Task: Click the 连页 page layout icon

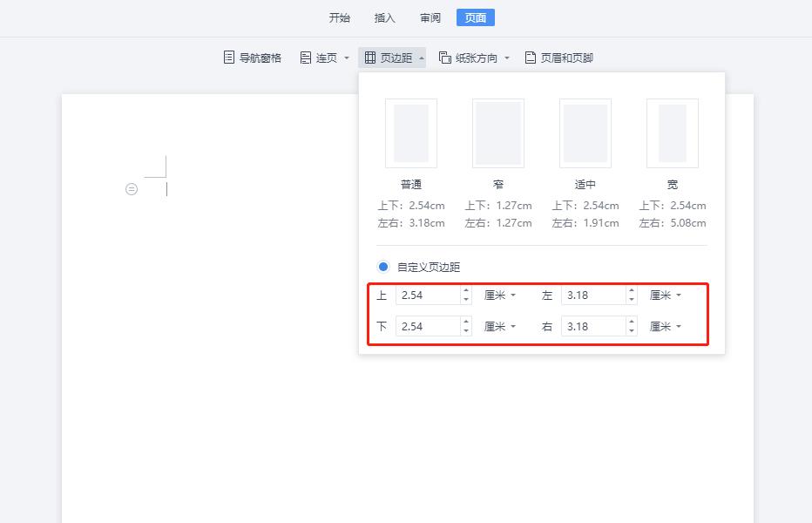Action: [x=306, y=58]
